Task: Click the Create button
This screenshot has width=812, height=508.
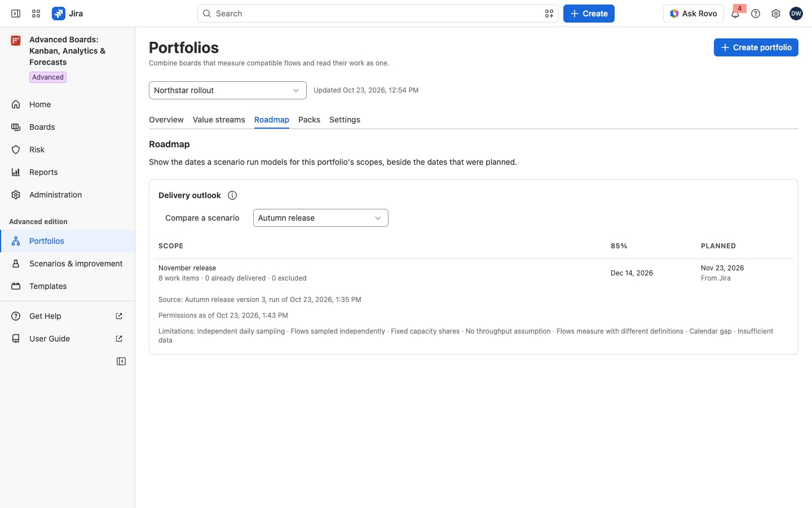Action: tap(589, 14)
